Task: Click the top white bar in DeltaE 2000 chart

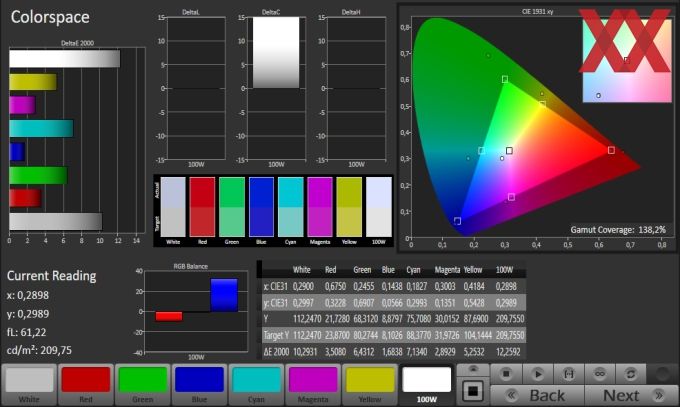Action: tap(65, 59)
